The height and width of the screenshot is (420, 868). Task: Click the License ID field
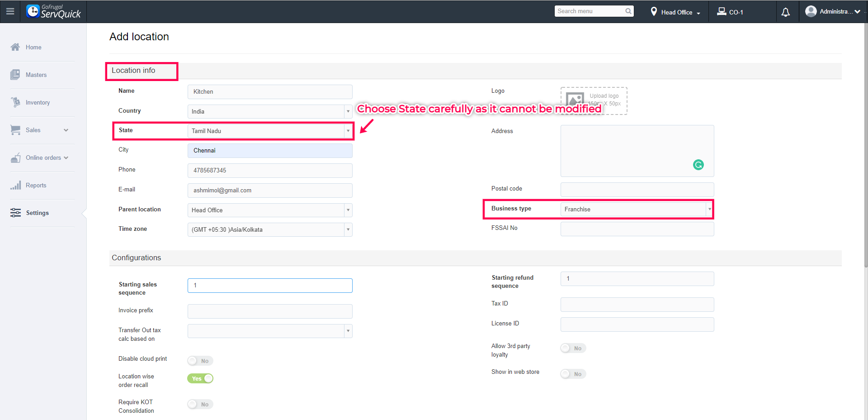pos(637,325)
